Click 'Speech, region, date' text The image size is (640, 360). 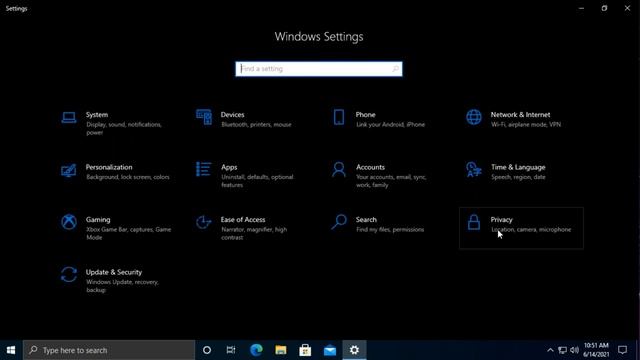tap(518, 177)
